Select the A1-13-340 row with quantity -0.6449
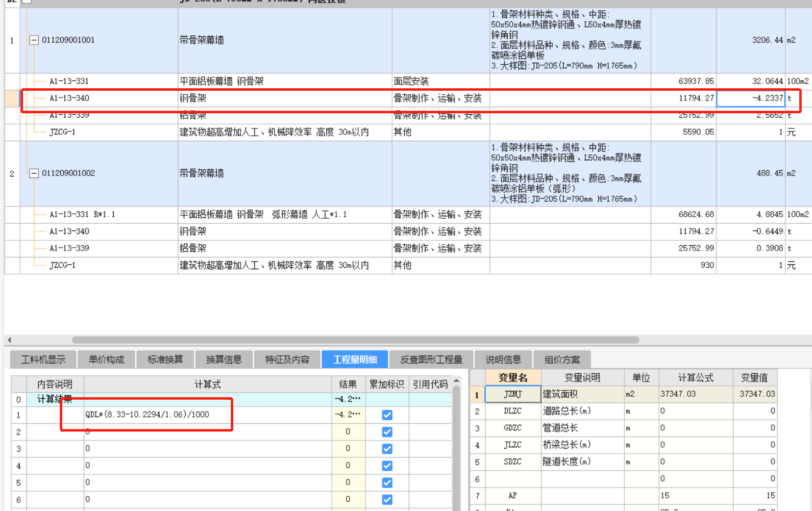This screenshot has height=511, width=812. 408,231
